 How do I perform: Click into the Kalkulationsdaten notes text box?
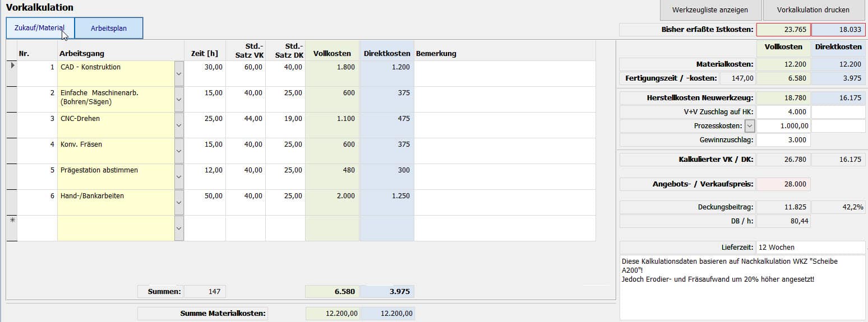742,286
